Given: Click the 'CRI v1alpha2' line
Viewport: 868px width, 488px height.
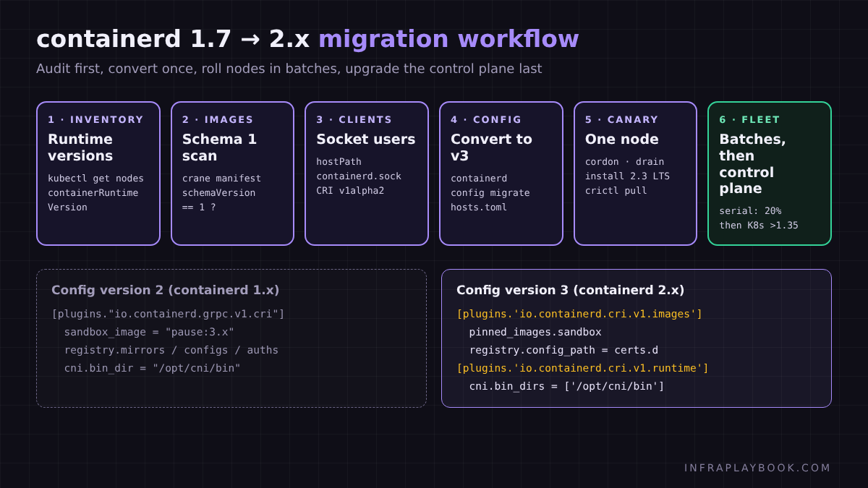Looking at the screenshot, I should coord(350,190).
